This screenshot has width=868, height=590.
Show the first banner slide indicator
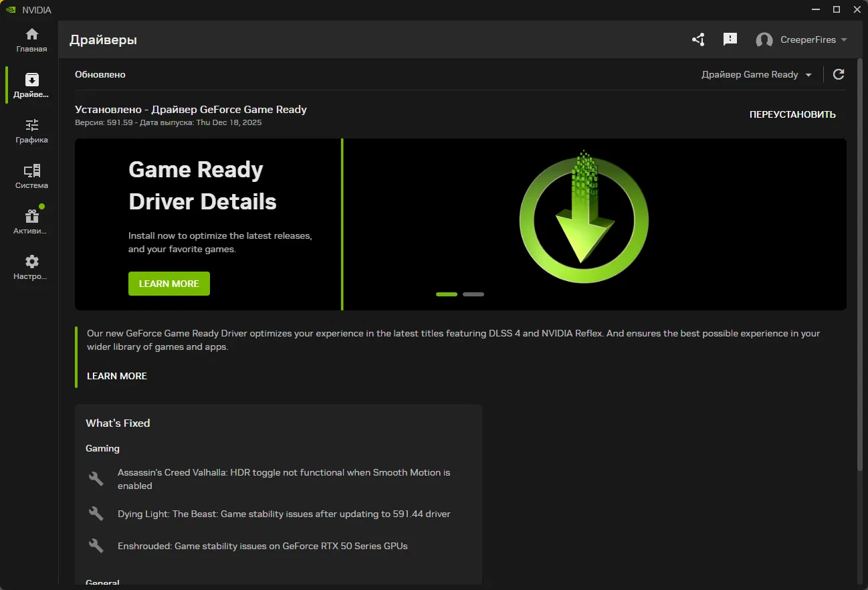[447, 294]
